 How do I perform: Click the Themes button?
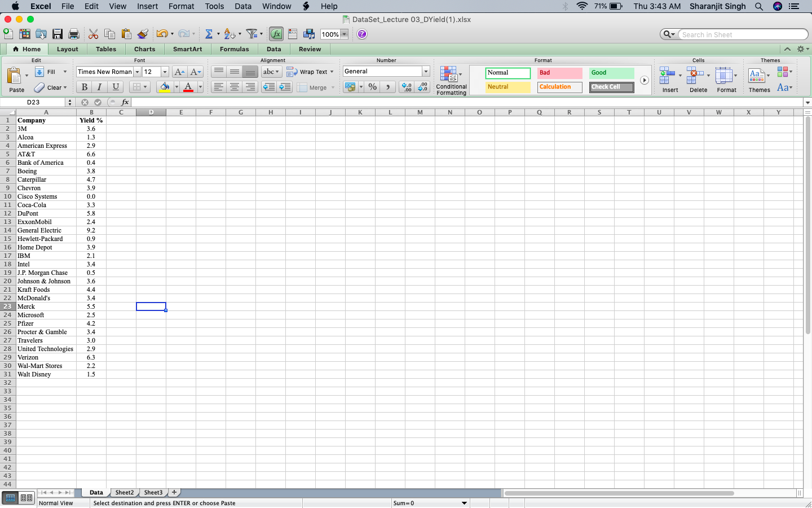pos(759,80)
